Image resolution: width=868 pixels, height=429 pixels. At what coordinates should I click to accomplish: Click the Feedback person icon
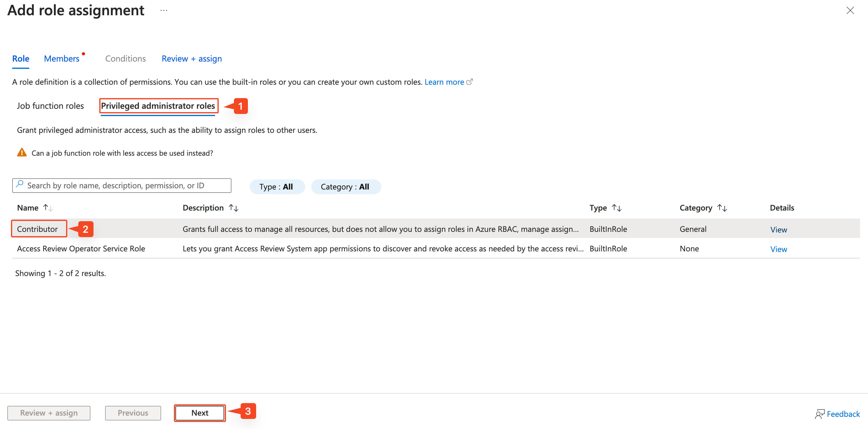(819, 414)
